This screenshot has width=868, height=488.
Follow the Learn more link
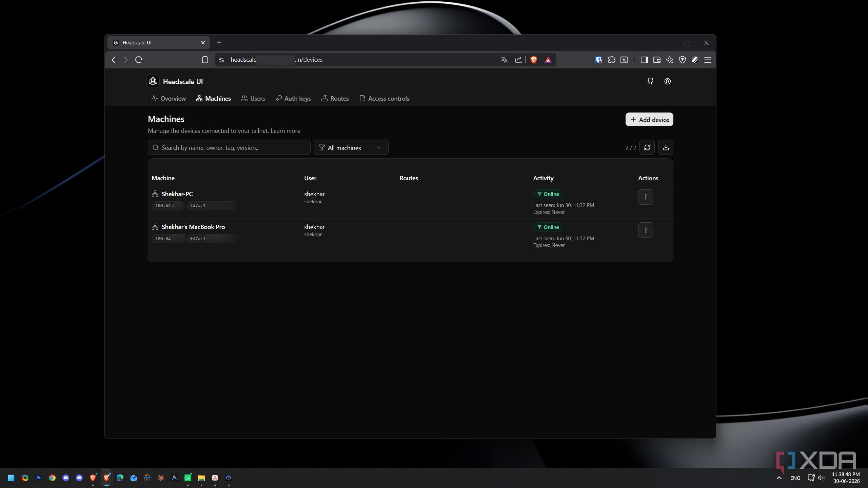[285, 131]
